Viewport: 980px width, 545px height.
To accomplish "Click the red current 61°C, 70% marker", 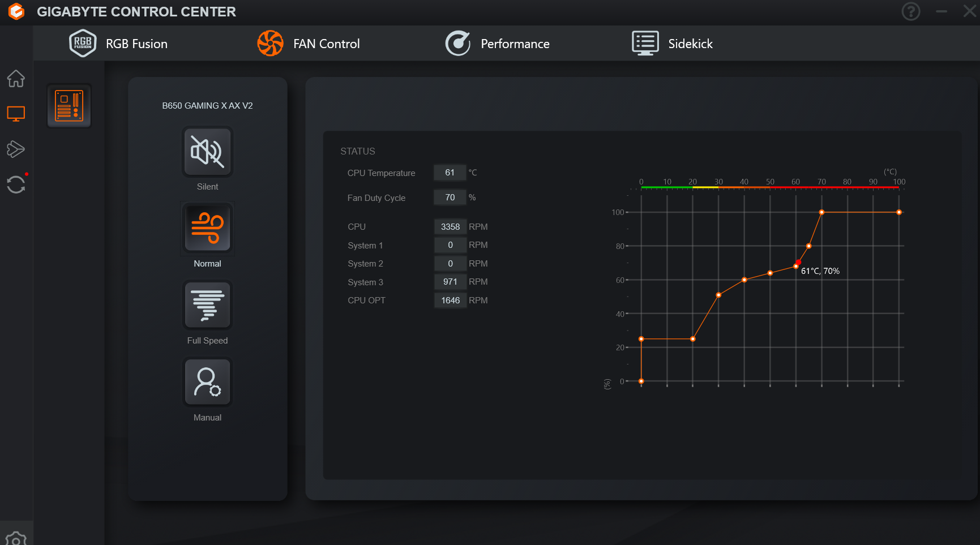I will (x=798, y=263).
